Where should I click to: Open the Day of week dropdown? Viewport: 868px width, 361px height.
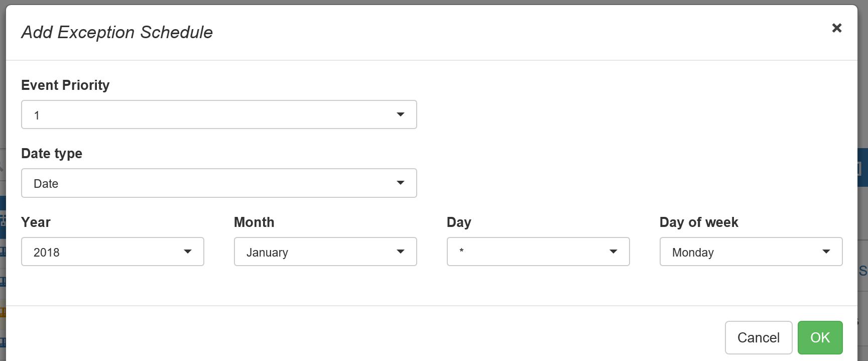(751, 252)
